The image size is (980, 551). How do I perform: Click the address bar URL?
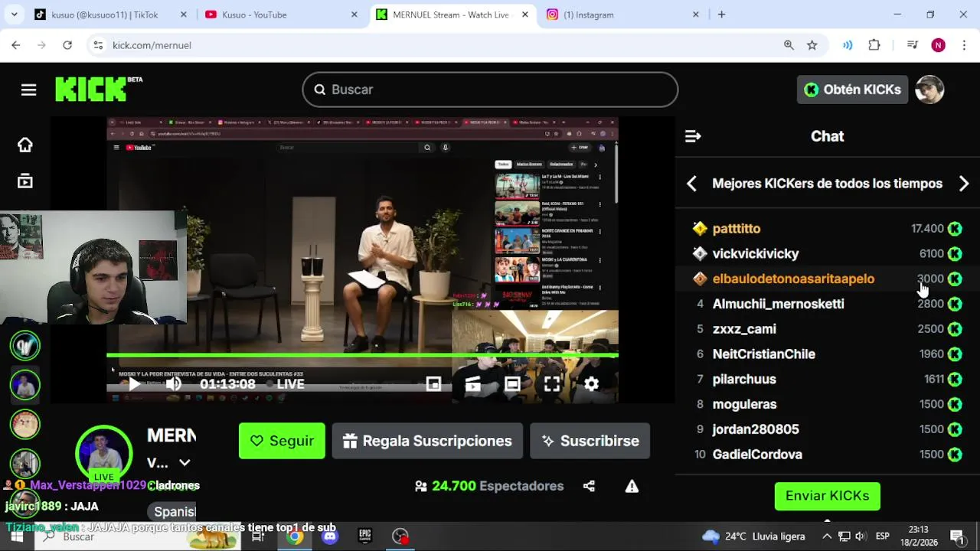(152, 45)
